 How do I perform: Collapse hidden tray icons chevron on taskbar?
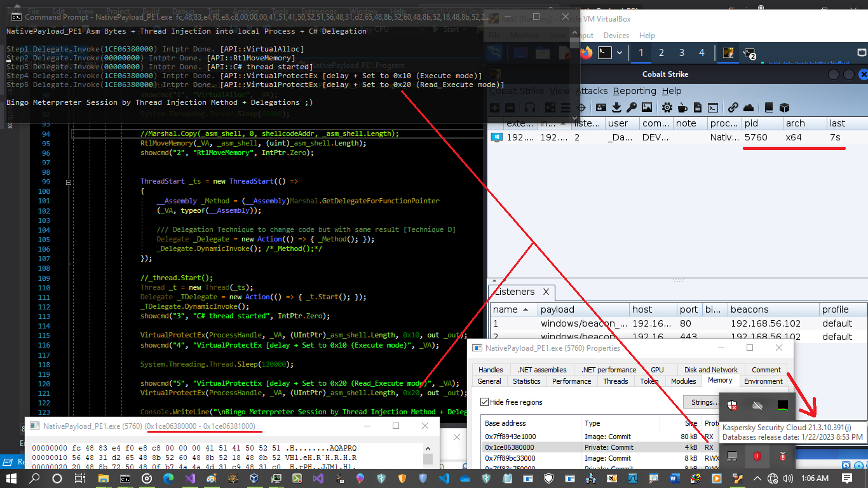pyautogui.click(x=757, y=478)
